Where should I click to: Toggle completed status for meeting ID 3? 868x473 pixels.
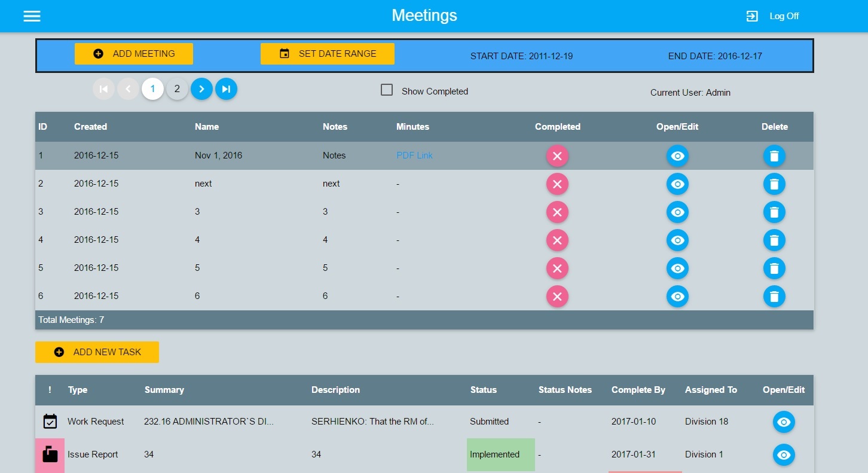pos(557,212)
